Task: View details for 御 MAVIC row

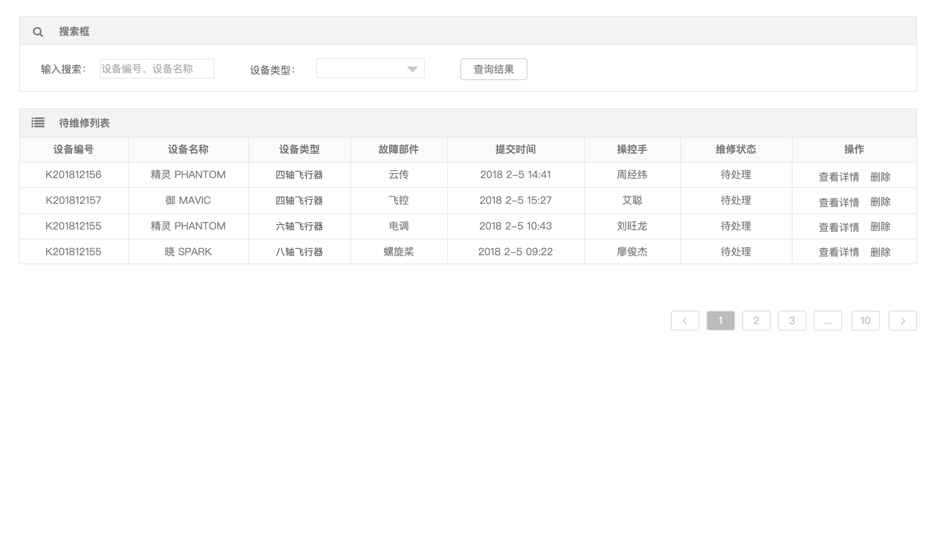Action: pos(839,202)
